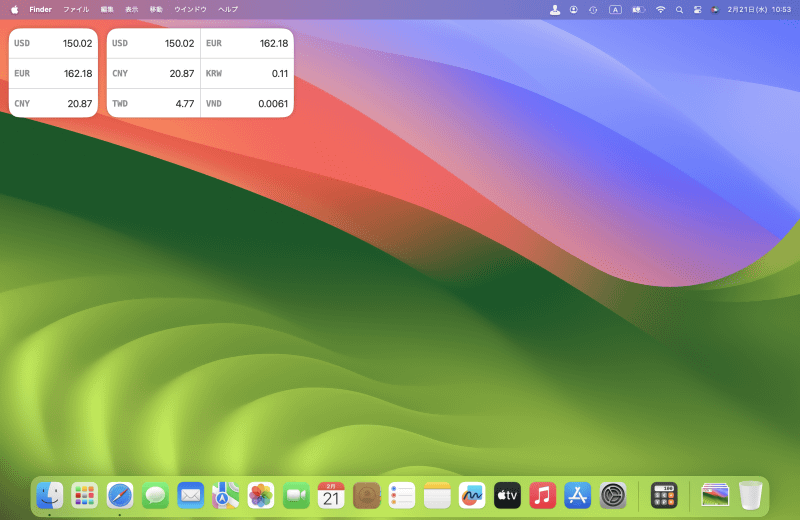Screen dimensions: 800x520
Task: Open the Trash in the Dock
Action: pyautogui.click(x=751, y=495)
